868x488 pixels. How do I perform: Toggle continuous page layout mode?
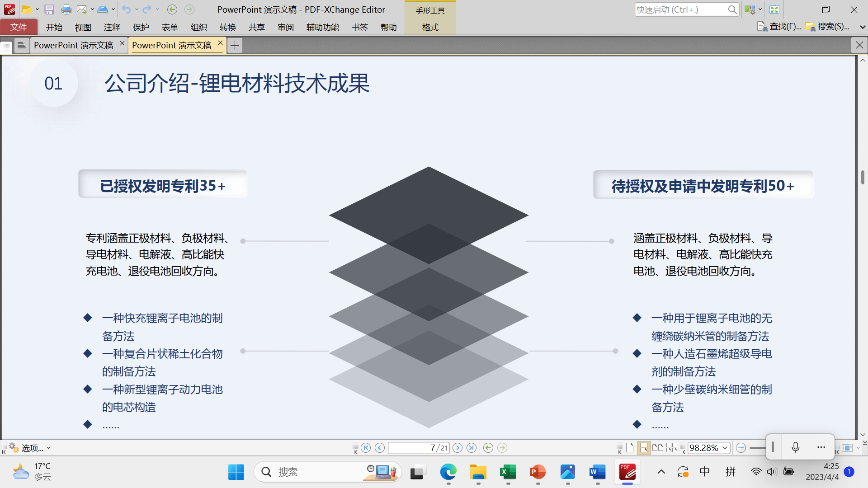point(643,448)
